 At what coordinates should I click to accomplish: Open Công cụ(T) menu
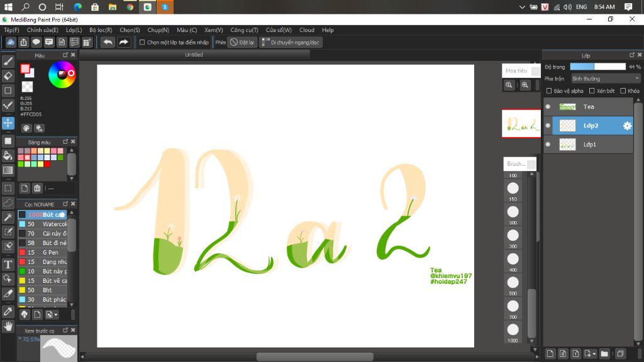pos(244,30)
